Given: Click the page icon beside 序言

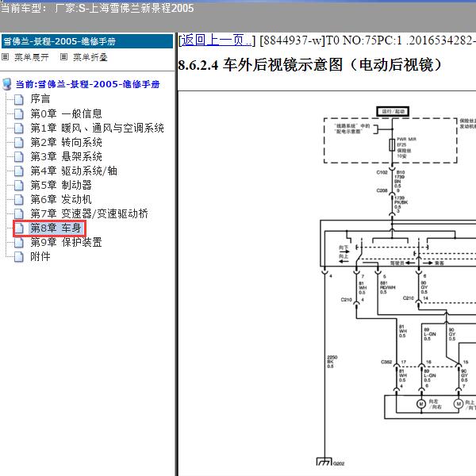Looking at the screenshot, I should click(19, 99).
